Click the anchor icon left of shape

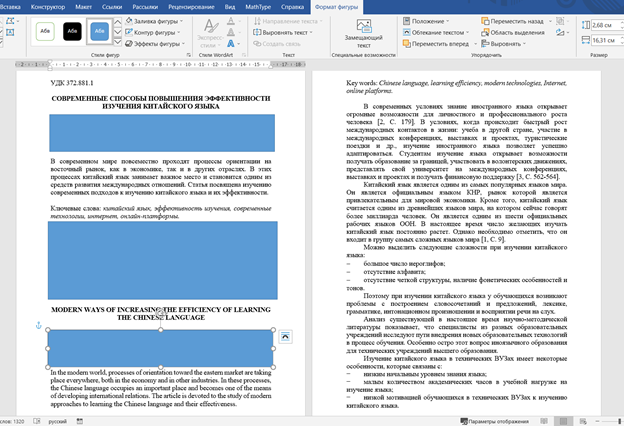tap(39, 326)
